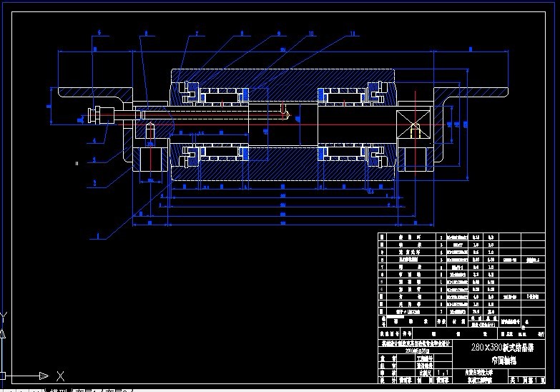
Task: Click the UCS icon X axis label
Action: pyautogui.click(x=60, y=376)
